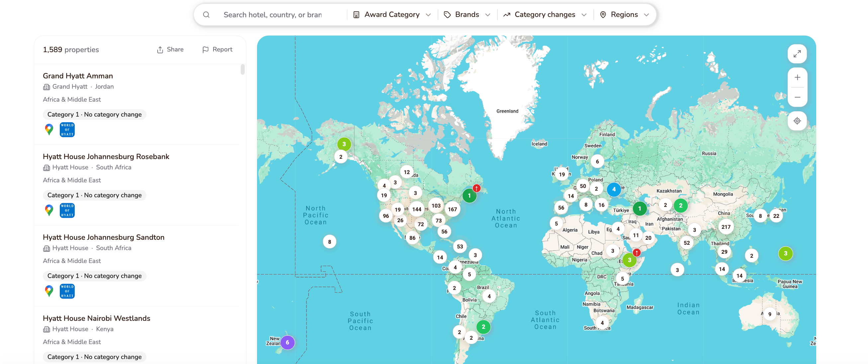
Task: Select the 52 cluster over India
Action: (x=687, y=243)
